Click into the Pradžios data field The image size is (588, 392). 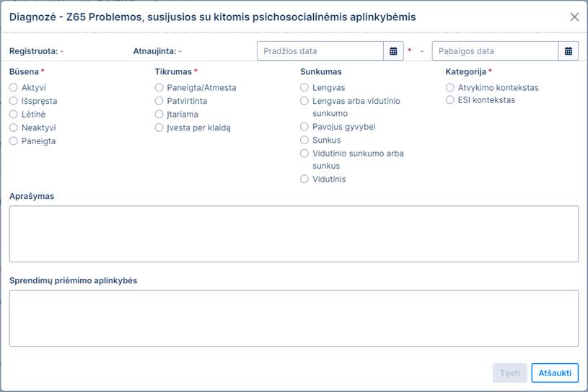click(320, 51)
